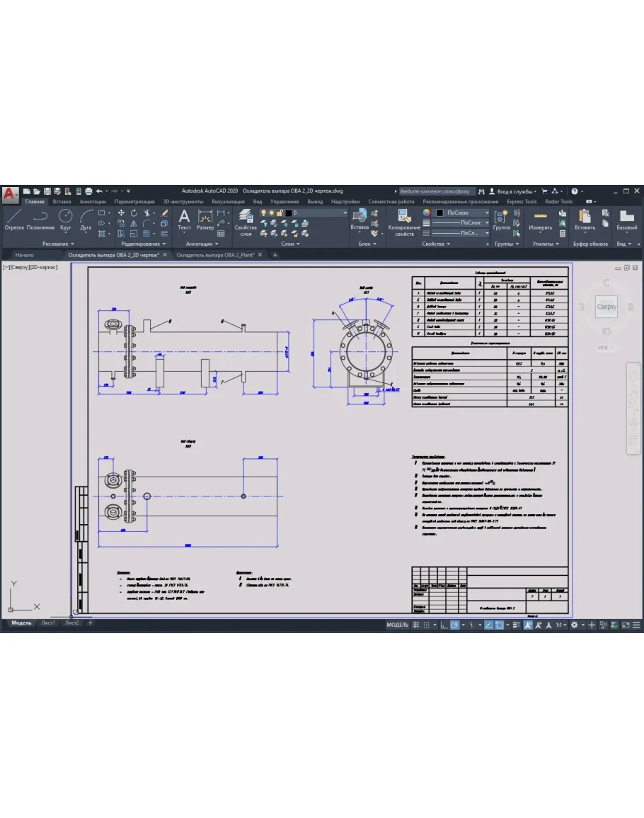The image size is (644, 818).
Task: Switch to the Лист1 layout tab
Action: pyautogui.click(x=48, y=623)
